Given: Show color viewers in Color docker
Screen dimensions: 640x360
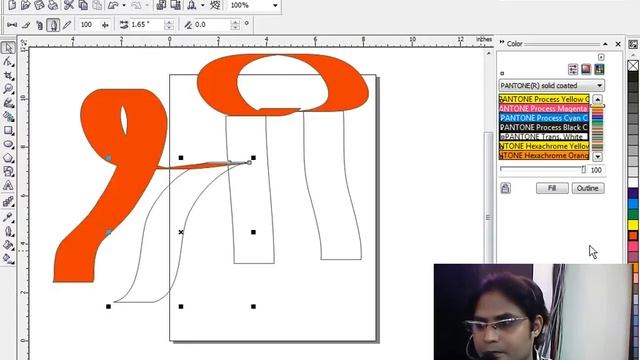Looking at the screenshot, I should tap(586, 69).
